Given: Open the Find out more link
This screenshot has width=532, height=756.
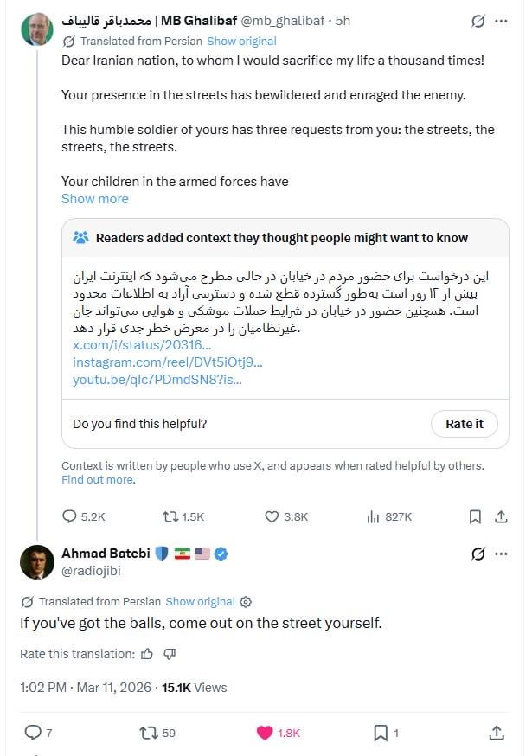Looking at the screenshot, I should pyautogui.click(x=97, y=479).
